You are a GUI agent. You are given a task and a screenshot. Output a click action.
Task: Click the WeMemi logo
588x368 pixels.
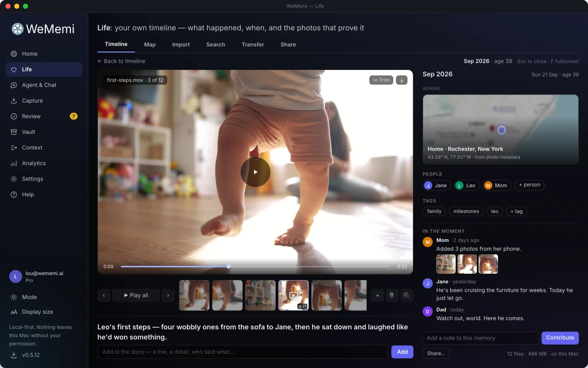tap(43, 29)
